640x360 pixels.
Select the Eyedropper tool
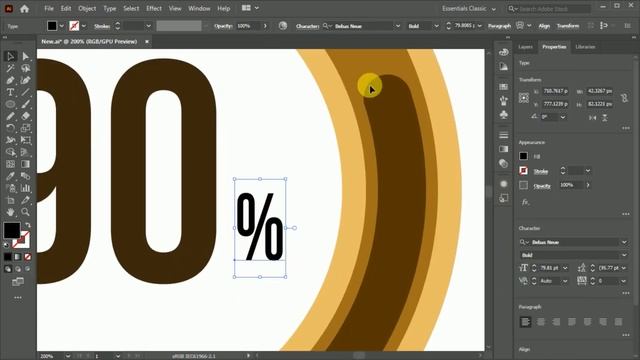tap(10, 176)
